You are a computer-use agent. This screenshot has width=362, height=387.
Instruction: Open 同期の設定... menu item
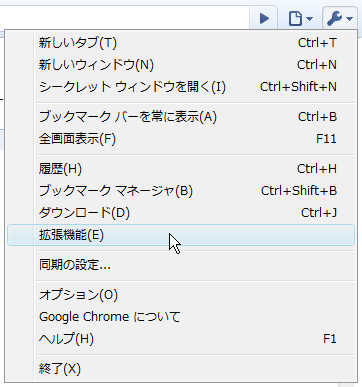181,265
